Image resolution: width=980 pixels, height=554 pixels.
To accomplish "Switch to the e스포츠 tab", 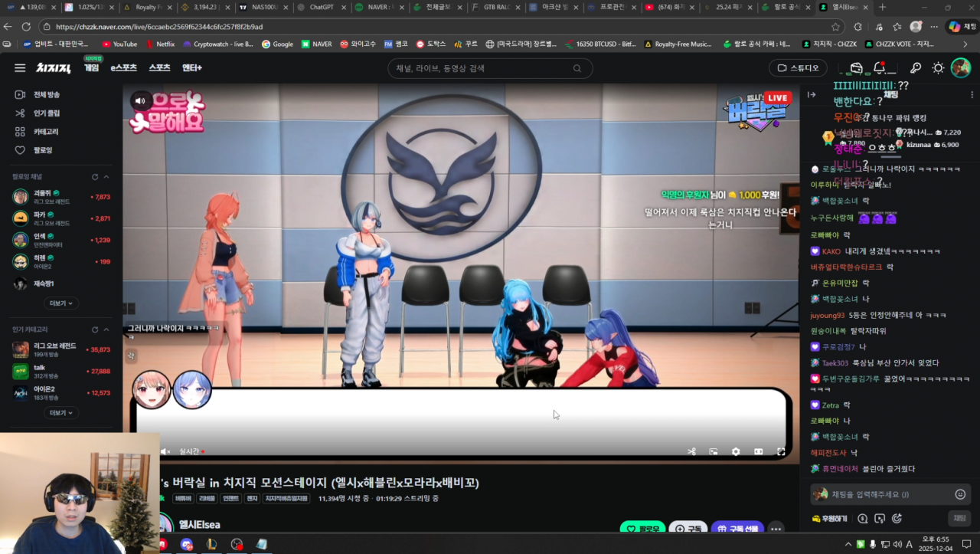I will [x=123, y=68].
